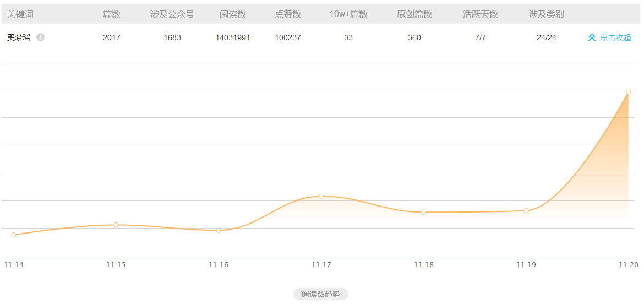Select the 涉及公众号 column header
The height and width of the screenshot is (304, 644).
(172, 14)
